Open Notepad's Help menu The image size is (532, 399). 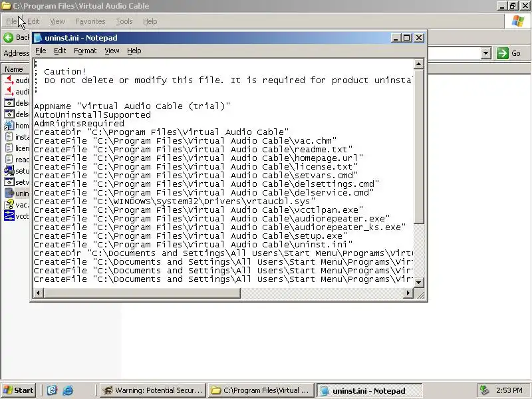pyautogui.click(x=134, y=51)
